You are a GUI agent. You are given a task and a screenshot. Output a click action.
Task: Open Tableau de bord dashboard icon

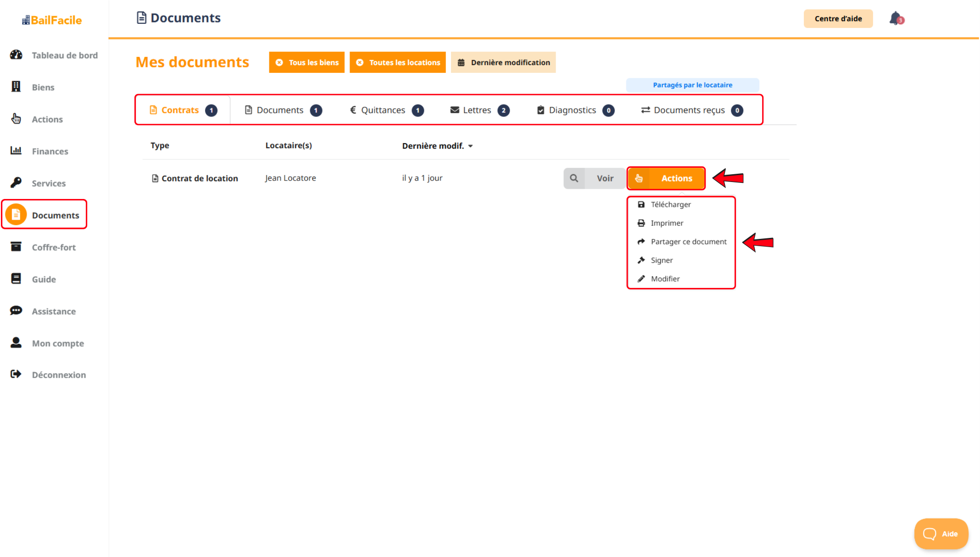[16, 55]
